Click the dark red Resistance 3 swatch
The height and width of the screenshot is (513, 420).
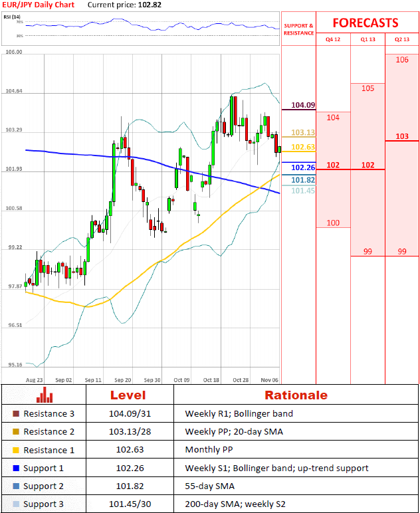click(16, 413)
